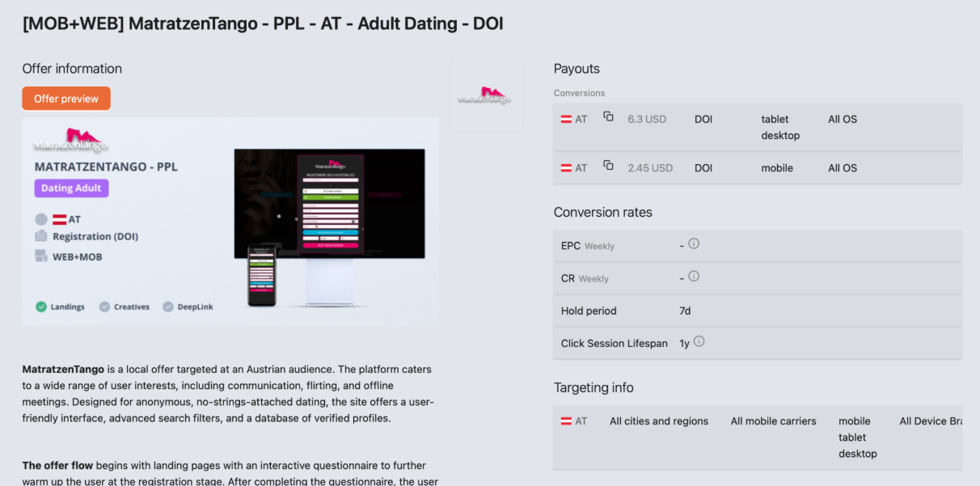Select the Targeting info heading

coord(593,387)
